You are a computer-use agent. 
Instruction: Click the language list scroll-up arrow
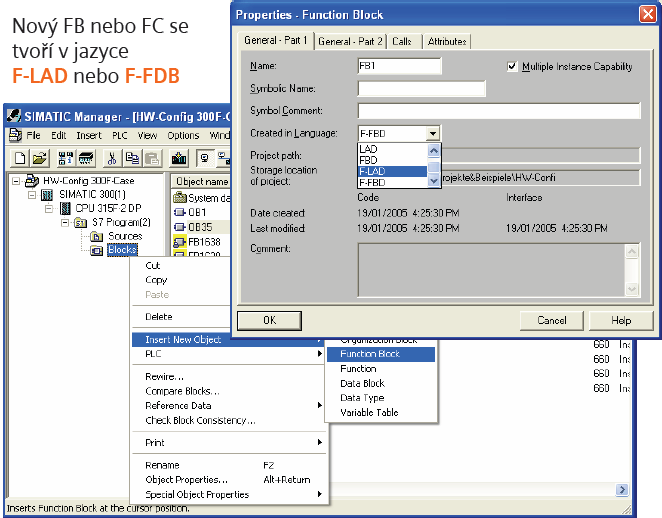click(434, 150)
